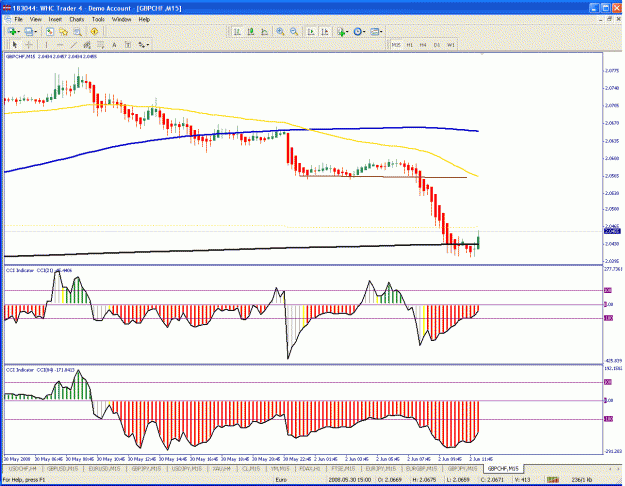The height and width of the screenshot is (486, 625).
Task: Click the '236/1 kb' traffic status text
Action: click(582, 480)
